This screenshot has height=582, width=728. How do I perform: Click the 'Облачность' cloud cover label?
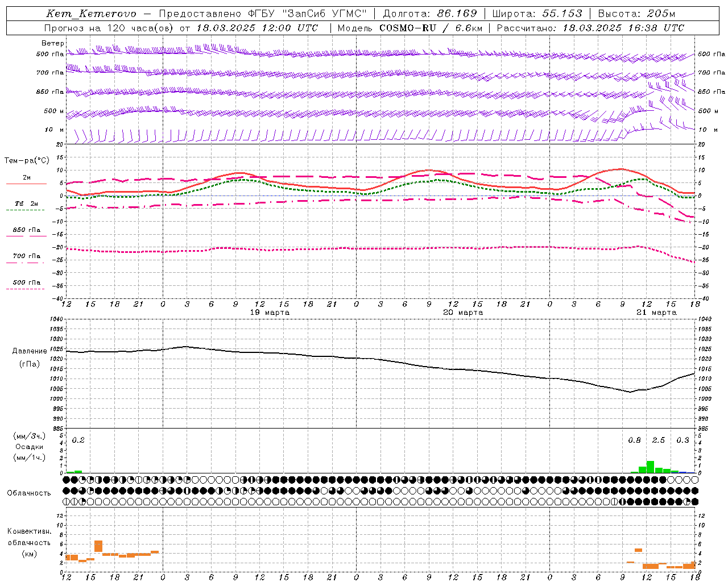(x=29, y=493)
